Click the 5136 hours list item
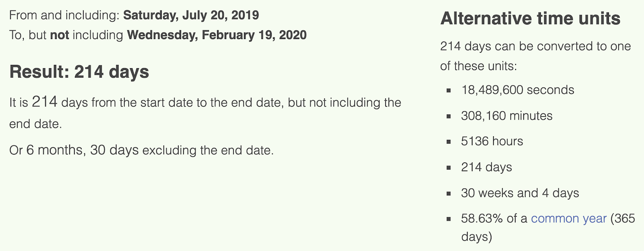The height and width of the screenshot is (251, 644). (492, 141)
